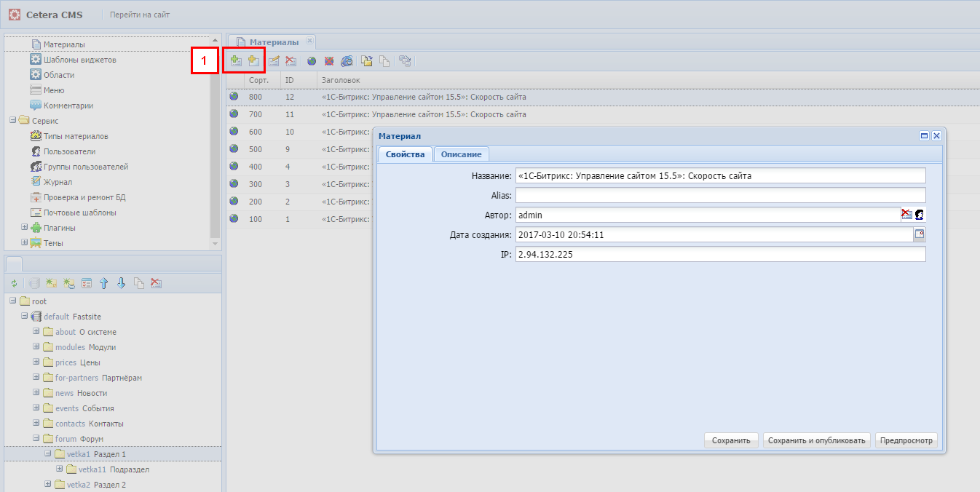The height and width of the screenshot is (492, 980).
Task: Click the IP address input field
Action: tap(721, 254)
